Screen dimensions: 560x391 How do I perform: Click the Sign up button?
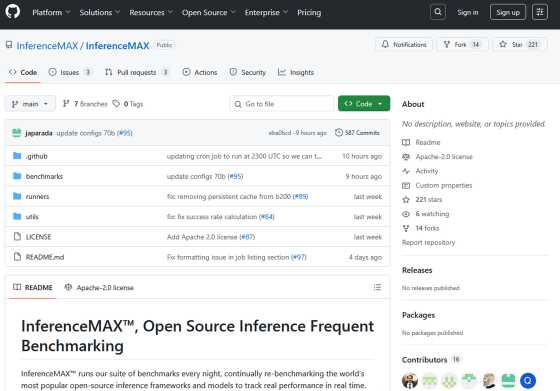tap(508, 12)
